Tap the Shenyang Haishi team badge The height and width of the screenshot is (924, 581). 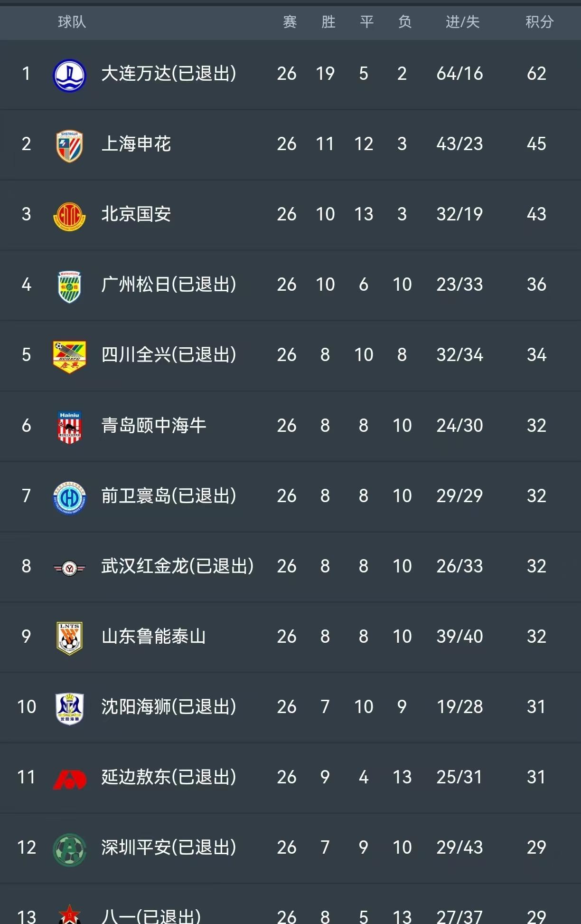[69, 708]
